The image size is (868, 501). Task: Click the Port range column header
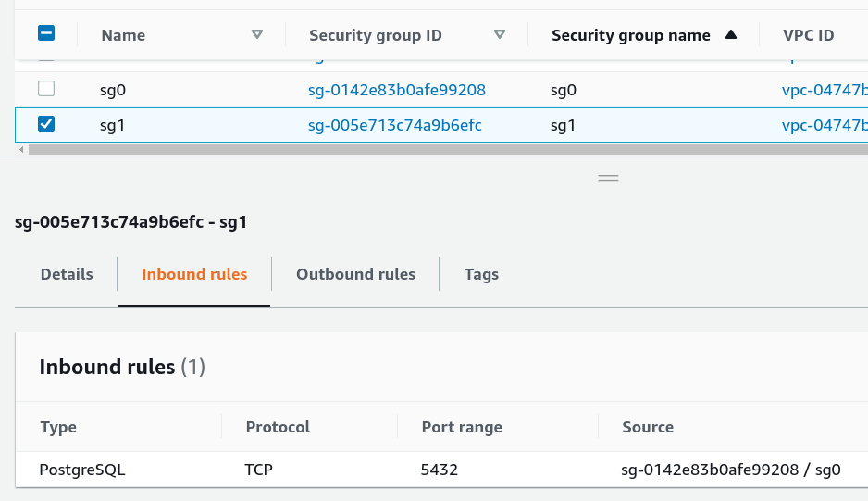(462, 427)
